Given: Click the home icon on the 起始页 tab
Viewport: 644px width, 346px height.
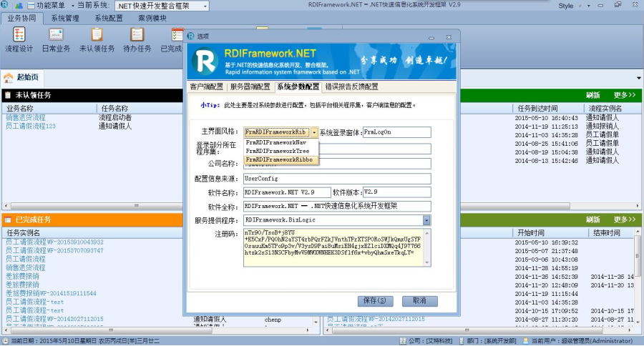Looking at the screenshot, I should click(8, 77).
